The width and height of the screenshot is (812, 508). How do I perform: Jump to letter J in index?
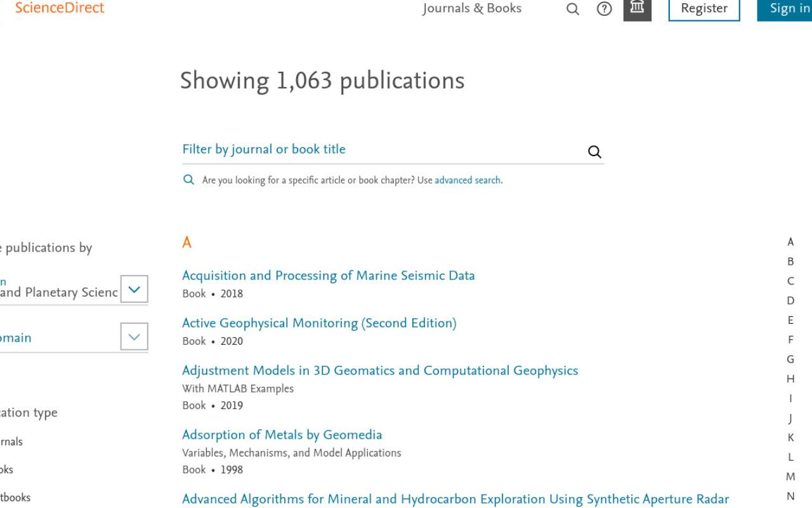click(x=790, y=418)
